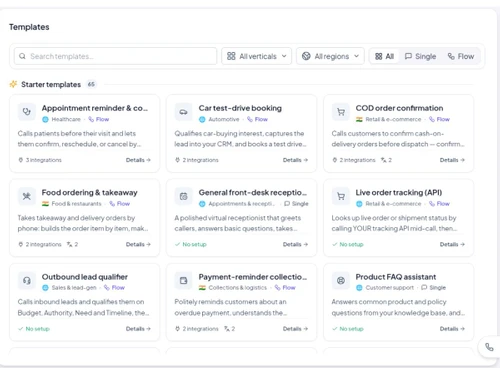Click No setup on Product FAQ assistant card
500x375 pixels.
click(348, 329)
